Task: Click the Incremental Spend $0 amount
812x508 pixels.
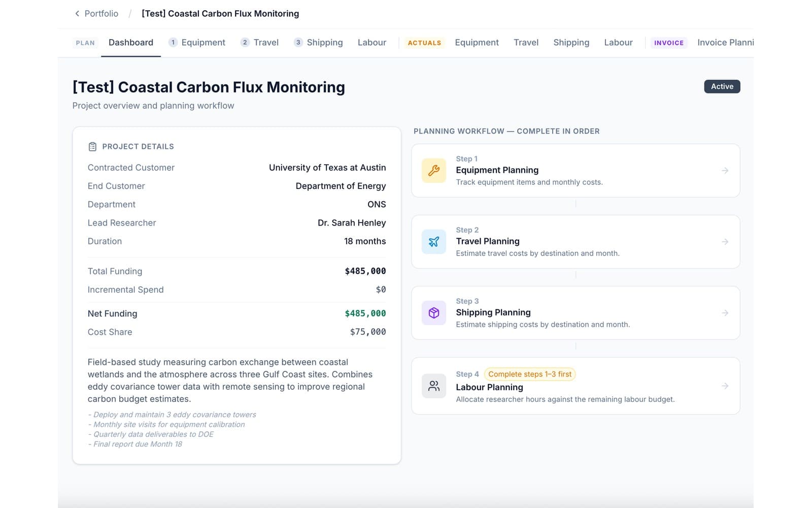Action: [x=381, y=290]
